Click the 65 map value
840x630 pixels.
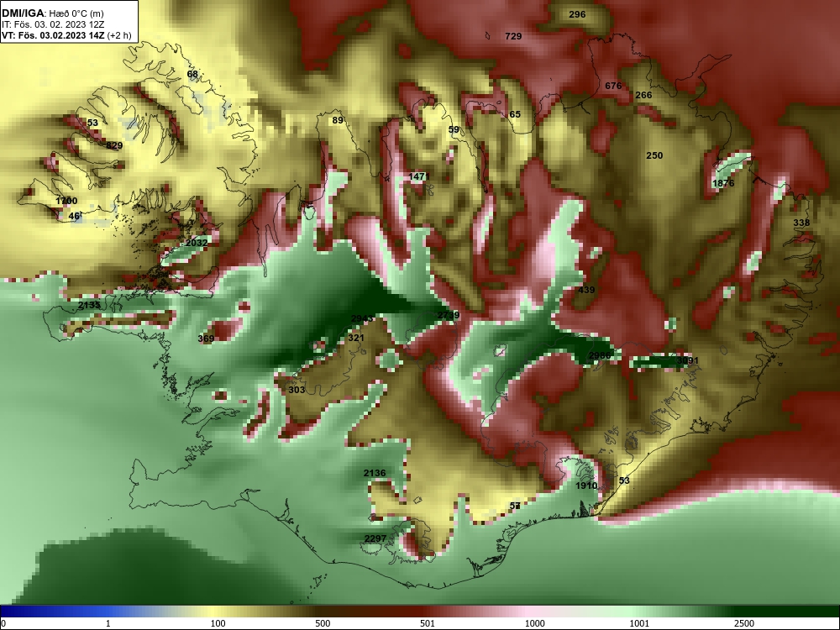pyautogui.click(x=515, y=114)
